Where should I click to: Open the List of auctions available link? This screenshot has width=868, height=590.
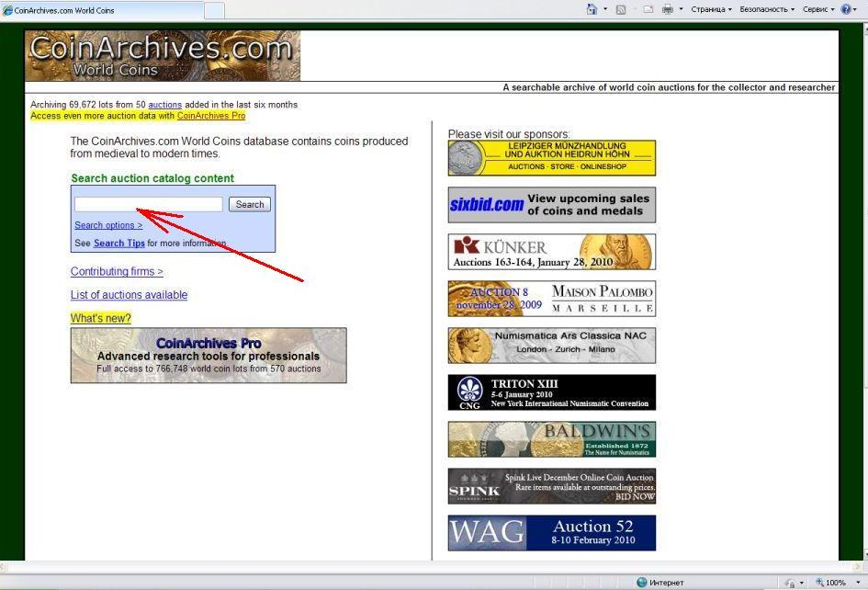[129, 295]
